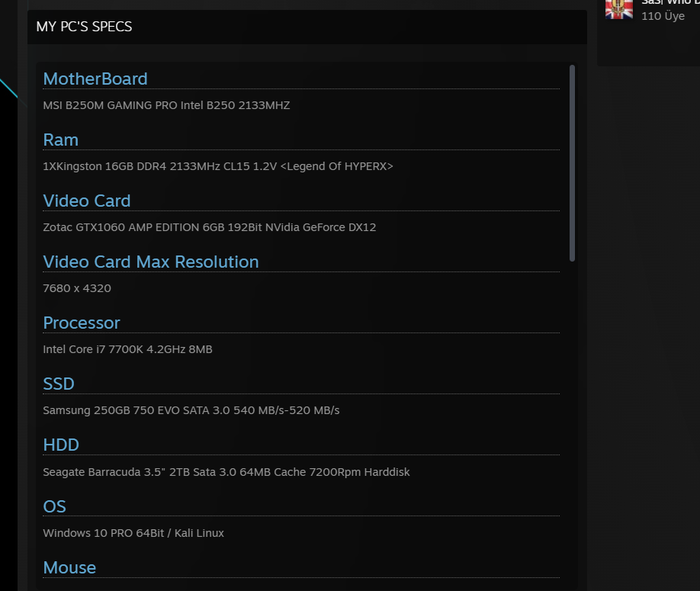Click the Video Card heading
This screenshot has width=700, height=591.
click(87, 201)
